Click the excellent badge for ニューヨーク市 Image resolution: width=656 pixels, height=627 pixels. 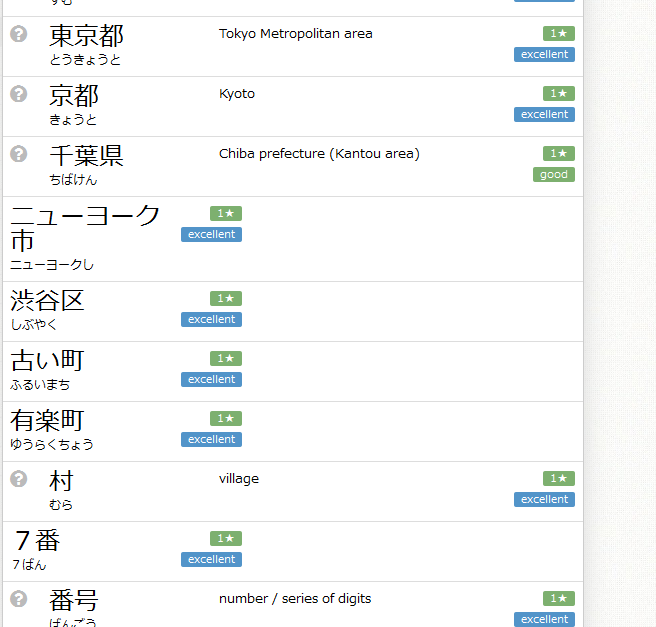211,235
